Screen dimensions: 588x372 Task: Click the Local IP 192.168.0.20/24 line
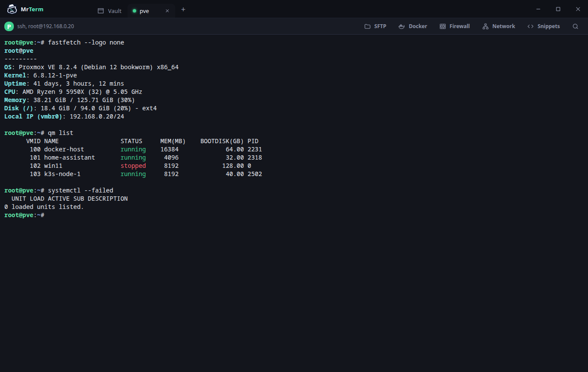point(64,116)
